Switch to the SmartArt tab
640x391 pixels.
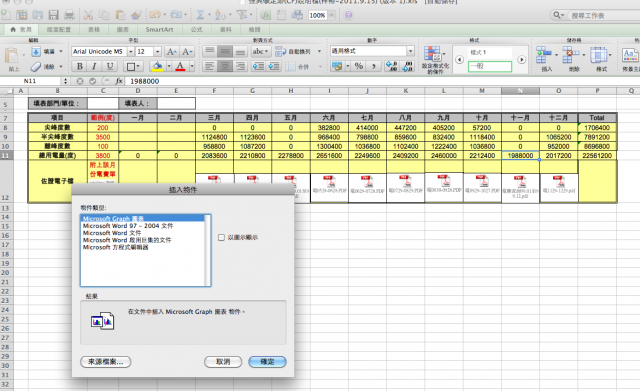pyautogui.click(x=159, y=29)
